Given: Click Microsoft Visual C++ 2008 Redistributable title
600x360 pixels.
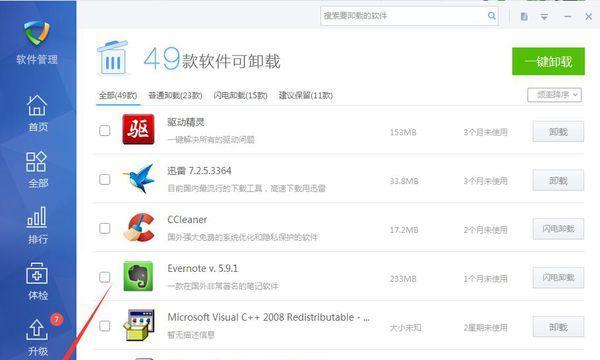Looking at the screenshot, I should coord(269,317).
